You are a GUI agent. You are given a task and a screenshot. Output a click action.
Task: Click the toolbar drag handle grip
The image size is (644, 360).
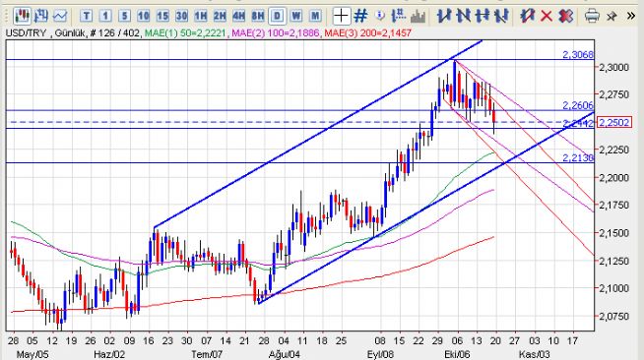(x=7, y=16)
